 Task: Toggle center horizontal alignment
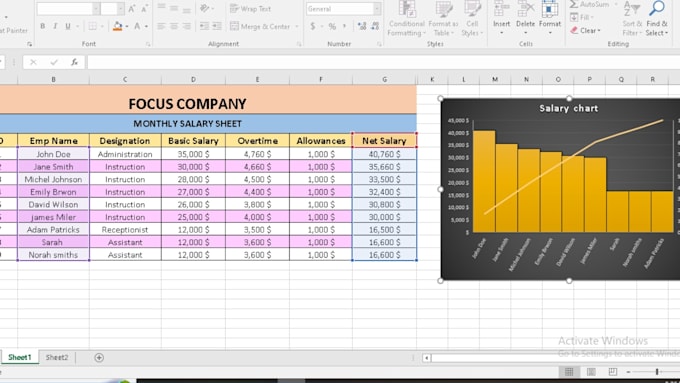coord(174,26)
